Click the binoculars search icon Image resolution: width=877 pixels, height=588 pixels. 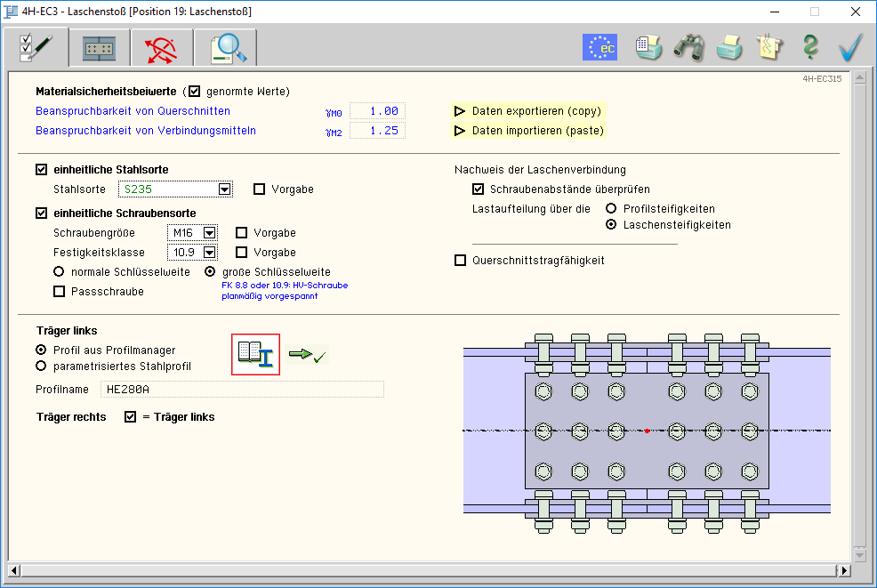(x=688, y=47)
